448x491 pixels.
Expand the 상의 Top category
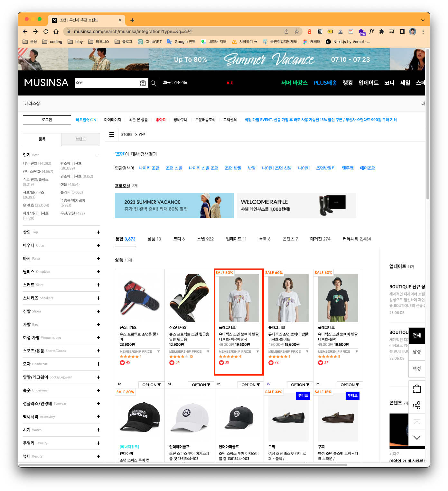coord(98,232)
